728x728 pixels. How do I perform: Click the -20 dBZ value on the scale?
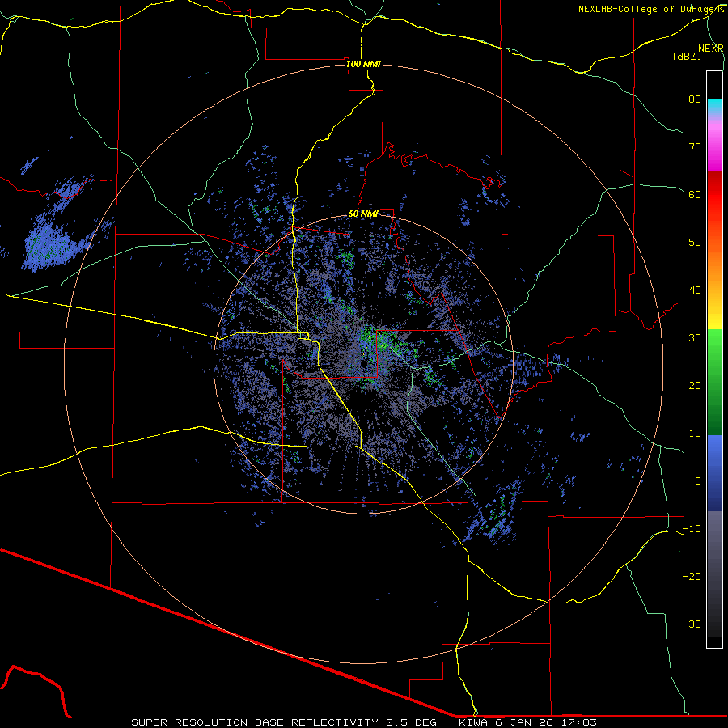tap(692, 577)
